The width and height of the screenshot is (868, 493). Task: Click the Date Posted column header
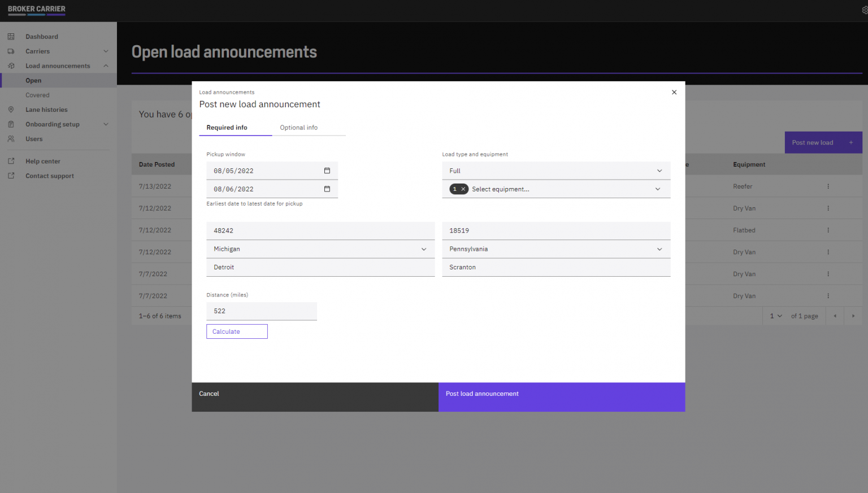click(x=157, y=164)
